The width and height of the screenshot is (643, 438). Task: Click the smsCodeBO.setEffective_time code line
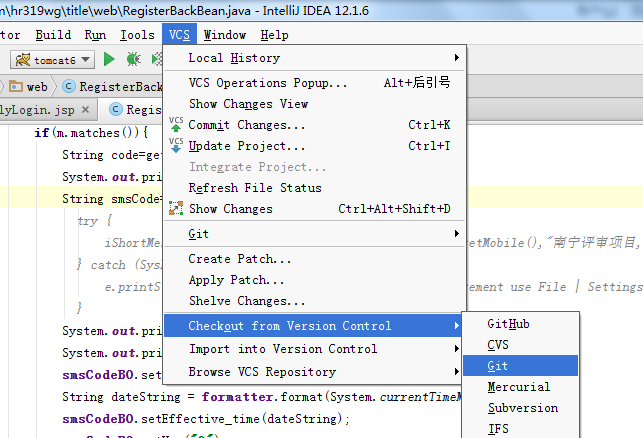pyautogui.click(x=205, y=419)
